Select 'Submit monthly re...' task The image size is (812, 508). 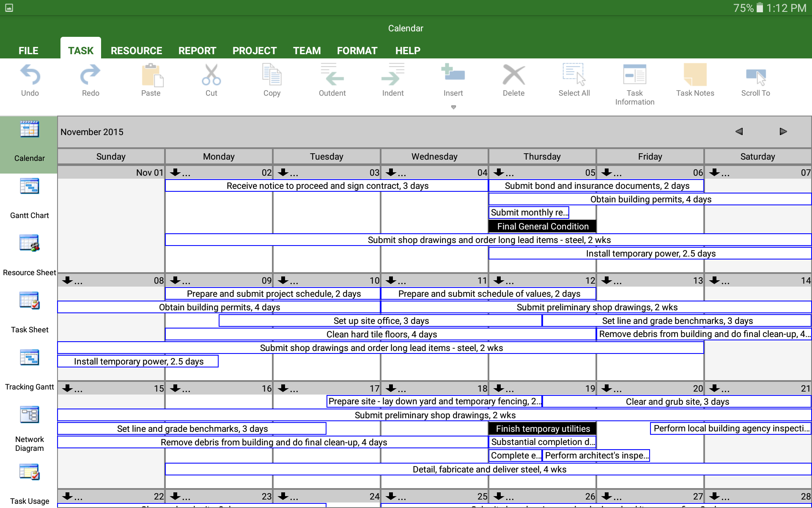[x=529, y=213]
